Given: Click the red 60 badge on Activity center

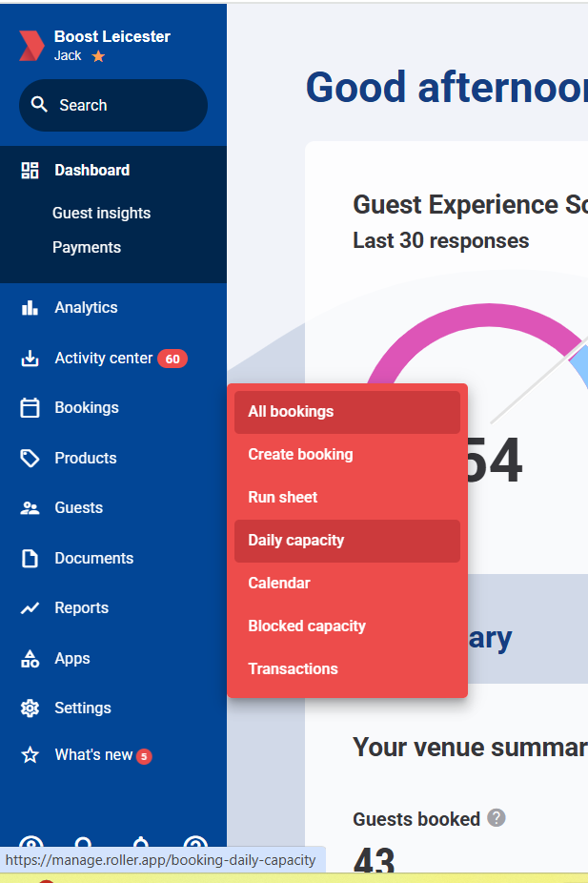Looking at the screenshot, I should [x=172, y=359].
